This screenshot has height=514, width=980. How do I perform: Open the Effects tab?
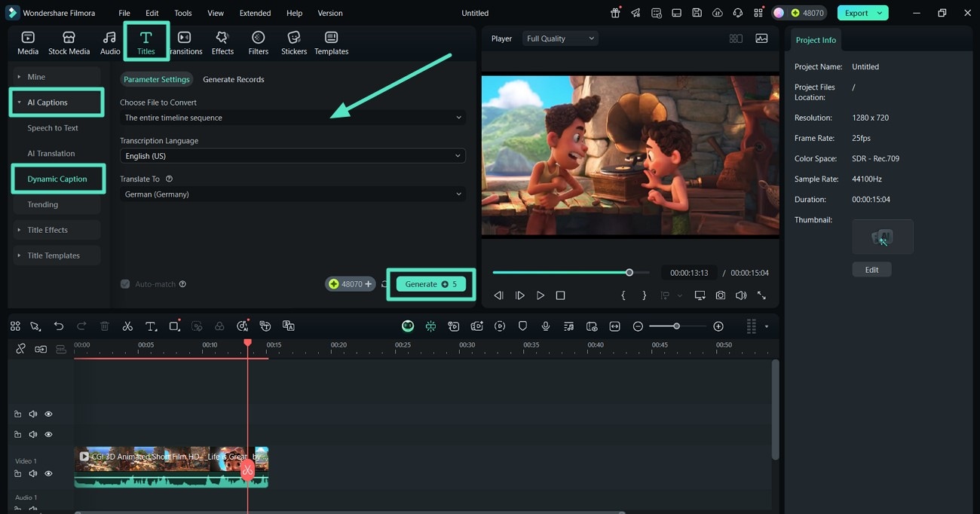(222, 43)
